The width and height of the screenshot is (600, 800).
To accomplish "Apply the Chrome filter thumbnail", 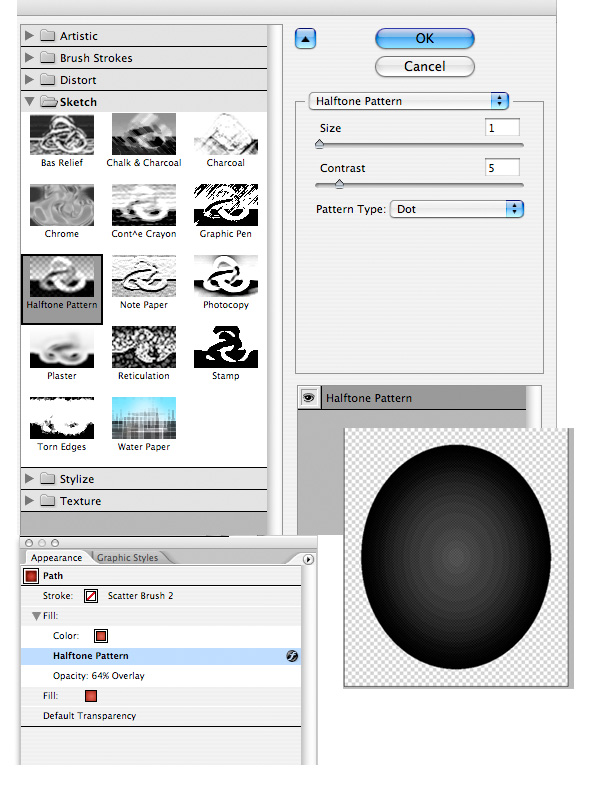I will coord(62,205).
